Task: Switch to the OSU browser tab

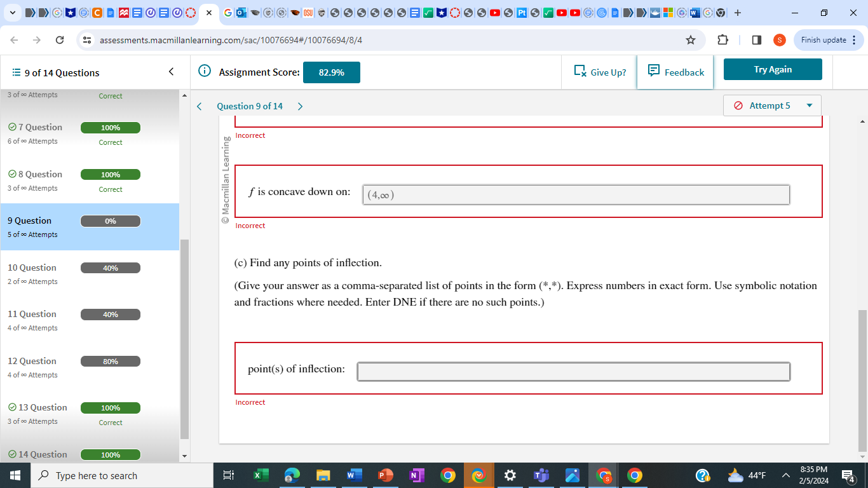Action: [308, 13]
